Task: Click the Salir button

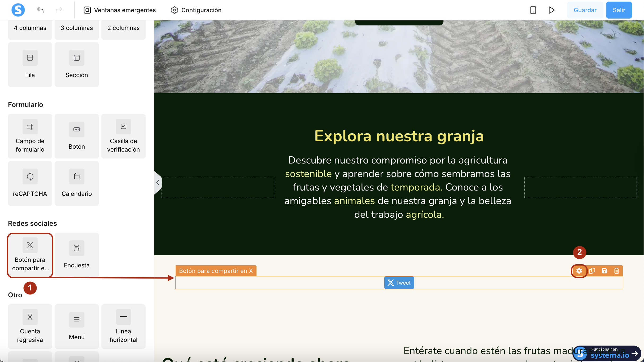Action: click(x=619, y=10)
